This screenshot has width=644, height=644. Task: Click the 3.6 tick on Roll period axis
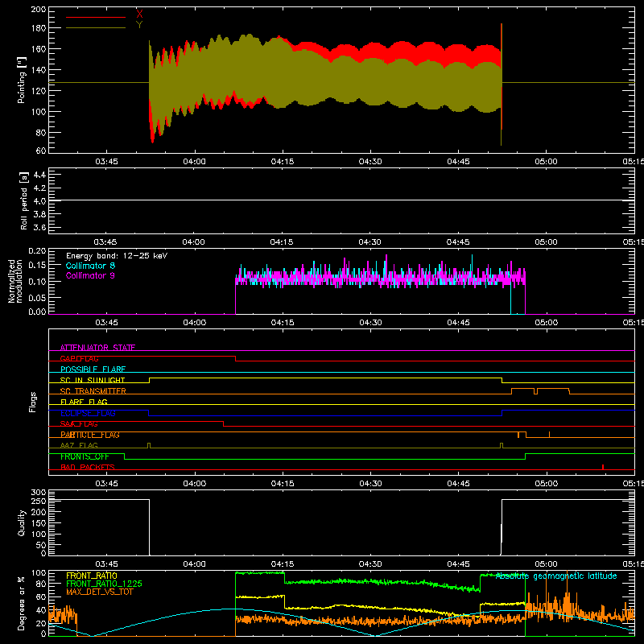[x=39, y=228]
